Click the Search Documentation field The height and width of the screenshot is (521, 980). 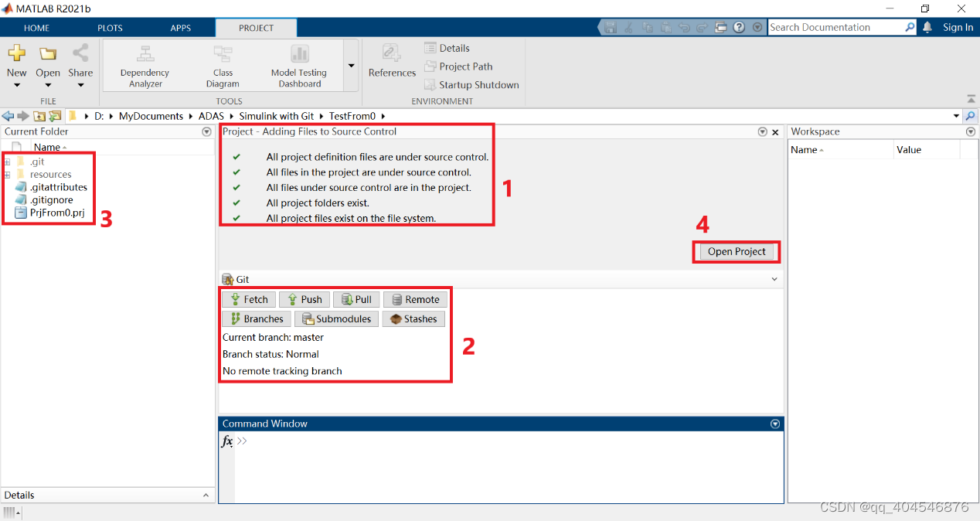(x=835, y=27)
